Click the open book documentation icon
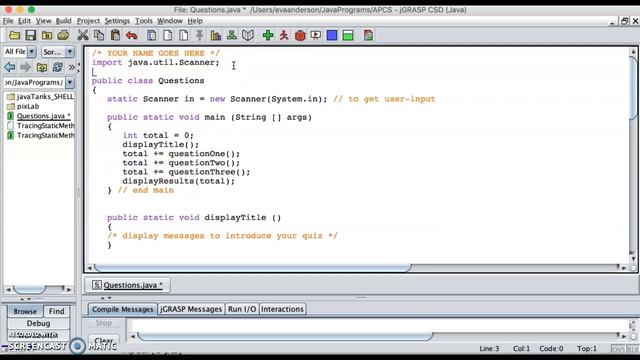Viewport: 640px width, 360px height. click(x=248, y=36)
